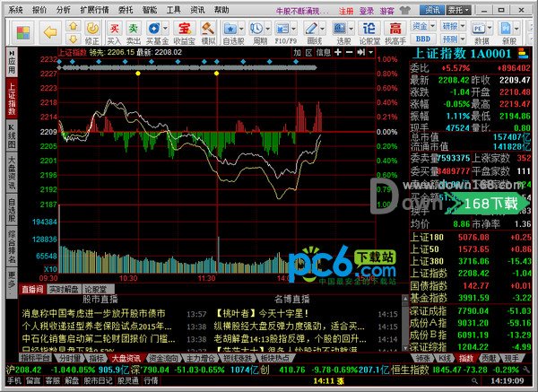Viewport: 538px width, 392px height.
Task: Open the 系统 menu
Action: pos(15,10)
